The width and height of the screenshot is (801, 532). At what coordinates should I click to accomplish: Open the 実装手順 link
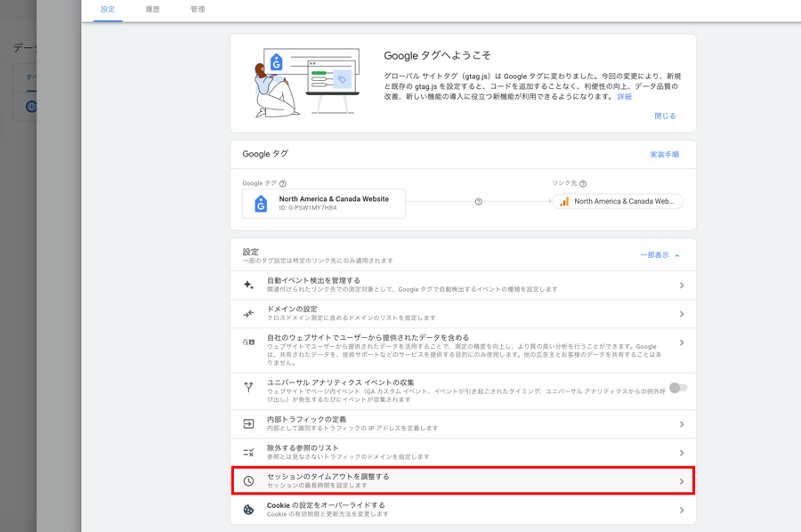point(664,154)
